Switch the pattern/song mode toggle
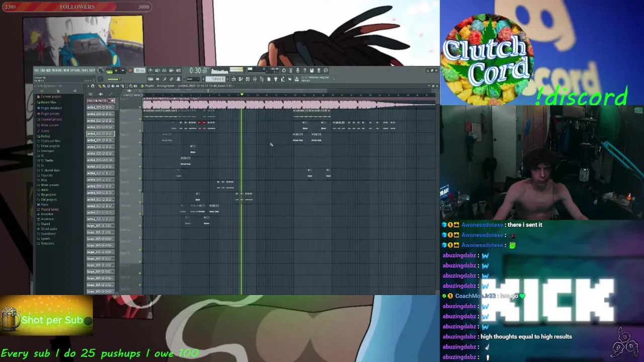This screenshot has width=644, height=362. coord(109,71)
